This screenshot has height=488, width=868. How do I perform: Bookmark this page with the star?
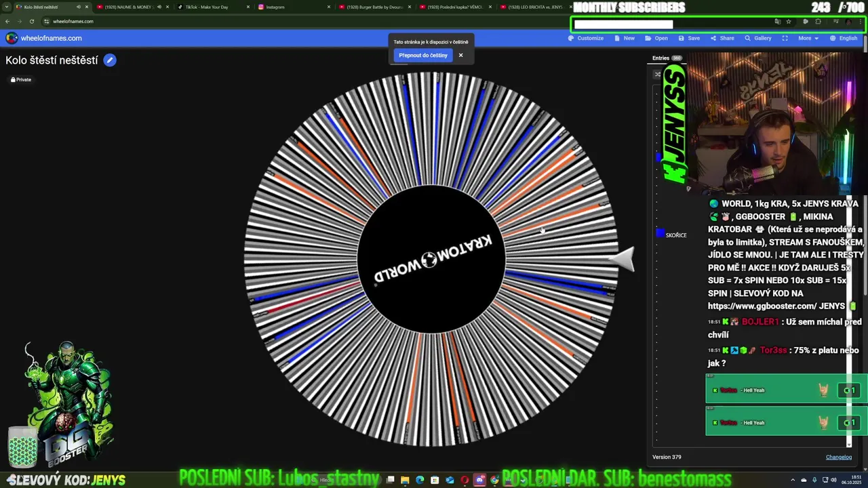[789, 21]
